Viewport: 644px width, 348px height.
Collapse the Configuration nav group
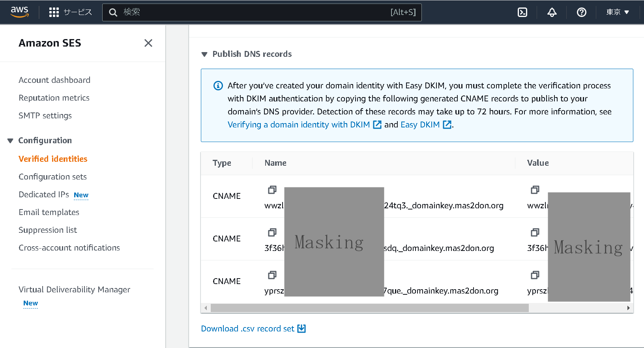(x=10, y=141)
